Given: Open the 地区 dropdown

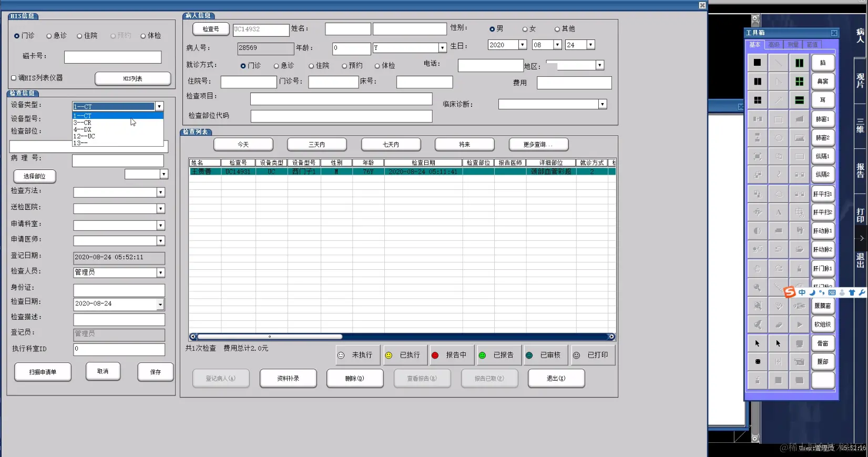Looking at the screenshot, I should [599, 65].
